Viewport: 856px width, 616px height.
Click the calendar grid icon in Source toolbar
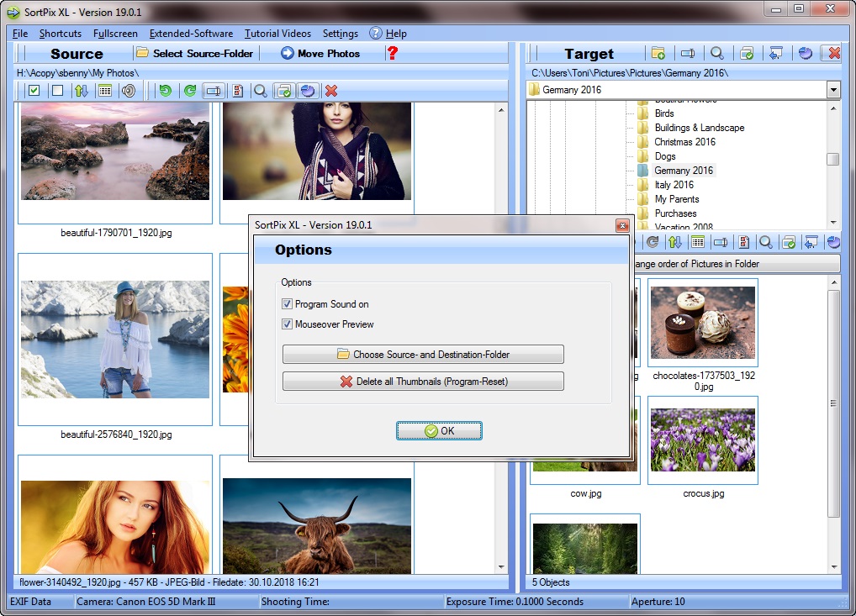tap(104, 91)
